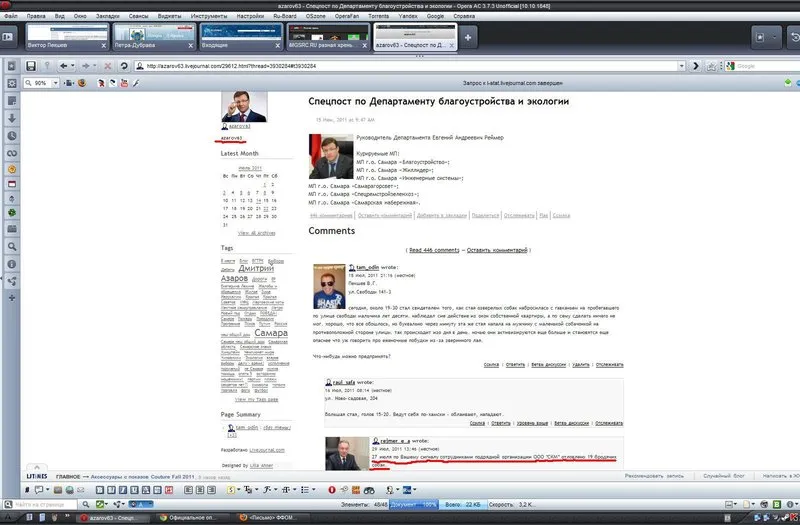Viewport: 800px width, 525px height.
Task: Open the list style dropdown in the bottom toolbar
Action: point(307,490)
